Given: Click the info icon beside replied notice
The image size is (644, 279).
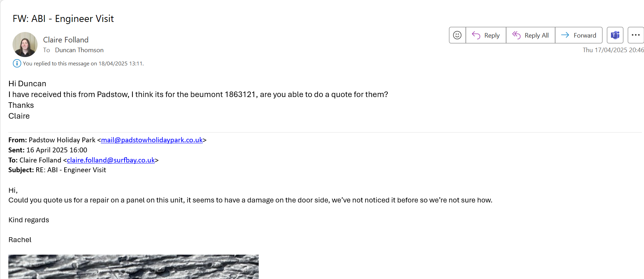Looking at the screenshot, I should click(x=17, y=63).
